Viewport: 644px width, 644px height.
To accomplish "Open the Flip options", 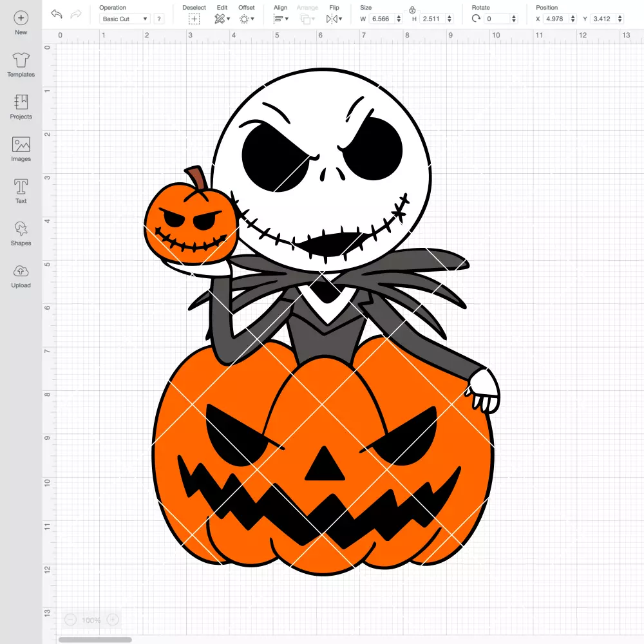I will tap(334, 19).
